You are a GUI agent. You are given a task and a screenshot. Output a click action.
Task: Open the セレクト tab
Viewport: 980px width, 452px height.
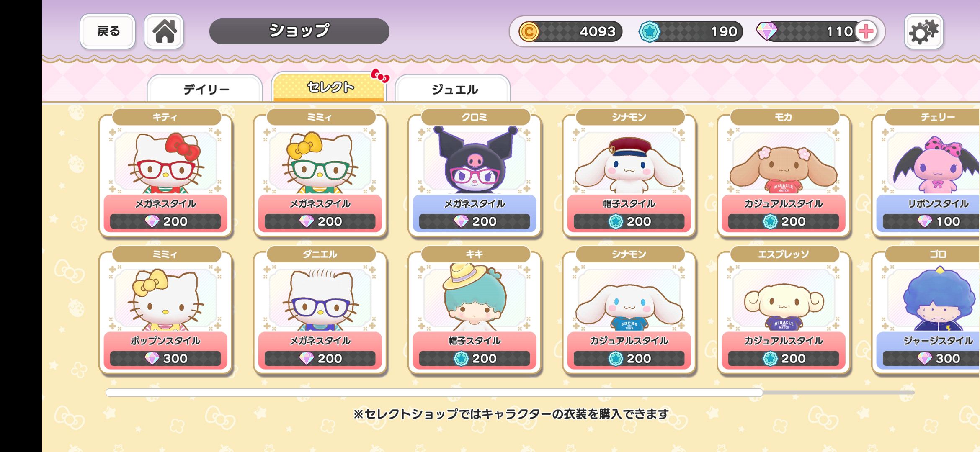[x=329, y=87]
